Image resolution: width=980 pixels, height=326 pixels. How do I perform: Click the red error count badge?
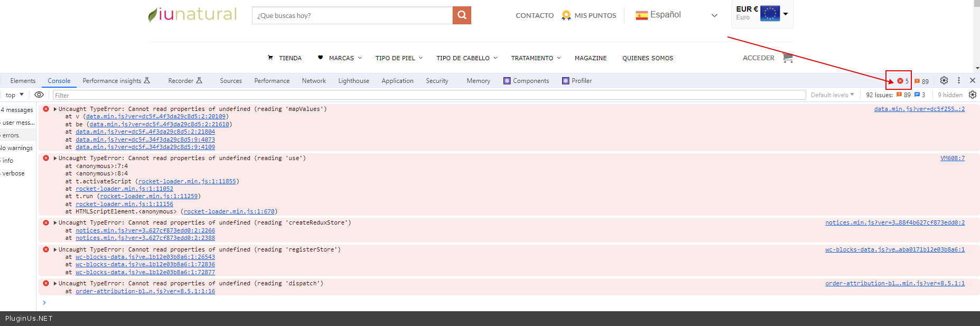pos(902,81)
